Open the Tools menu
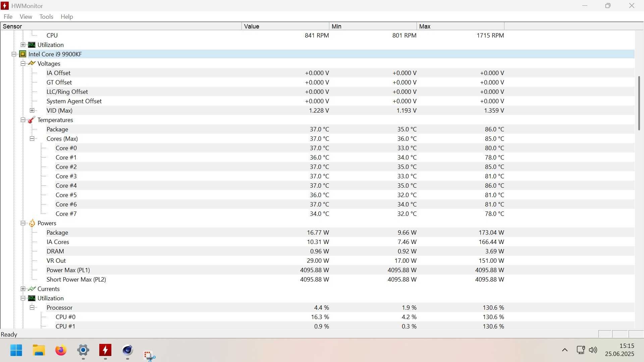Viewport: 644px width, 362px height. [x=46, y=16]
